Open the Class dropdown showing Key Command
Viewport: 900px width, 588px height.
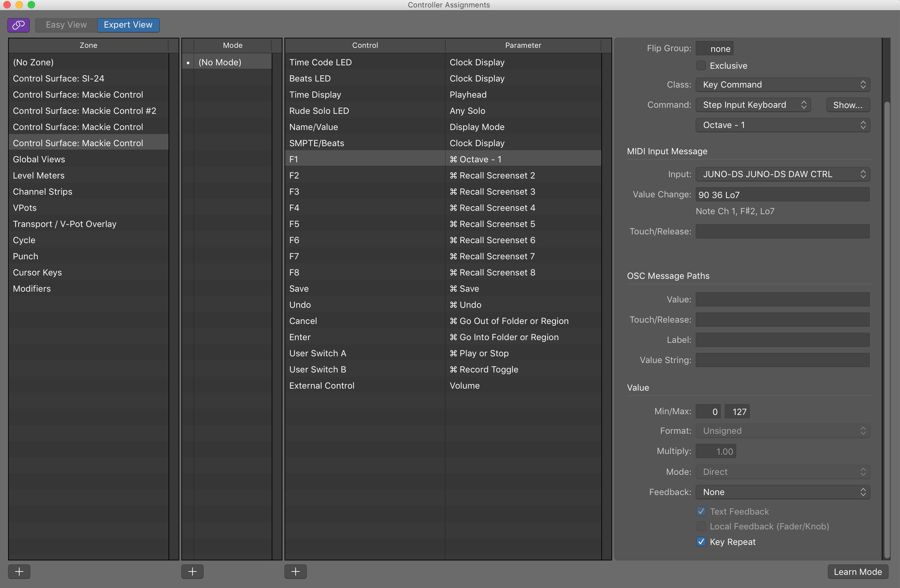pos(782,84)
